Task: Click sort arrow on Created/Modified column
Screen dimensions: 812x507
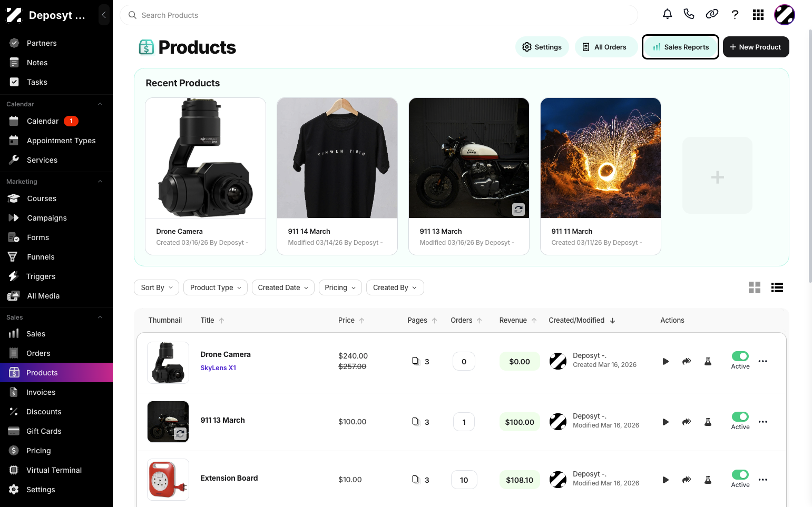Action: click(x=612, y=320)
